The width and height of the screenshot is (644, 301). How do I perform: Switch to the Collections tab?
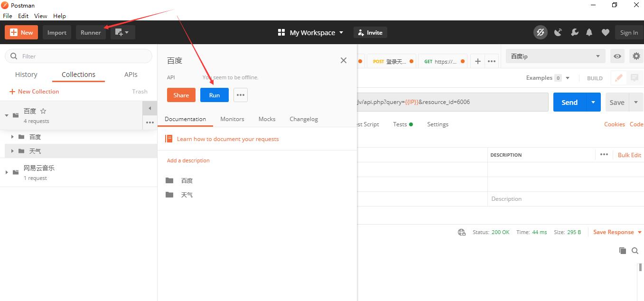click(x=78, y=75)
